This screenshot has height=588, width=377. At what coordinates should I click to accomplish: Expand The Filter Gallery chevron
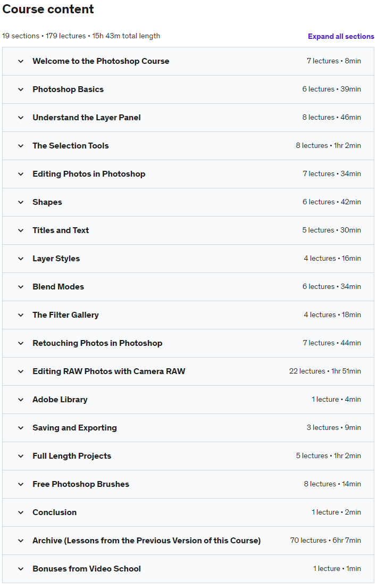tap(21, 315)
